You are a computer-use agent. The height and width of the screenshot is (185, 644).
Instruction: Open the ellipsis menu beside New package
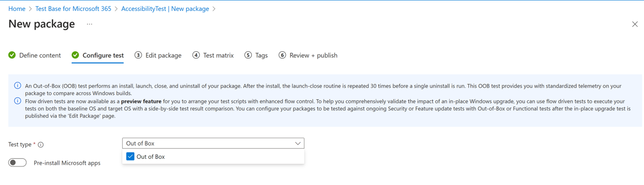(x=89, y=24)
